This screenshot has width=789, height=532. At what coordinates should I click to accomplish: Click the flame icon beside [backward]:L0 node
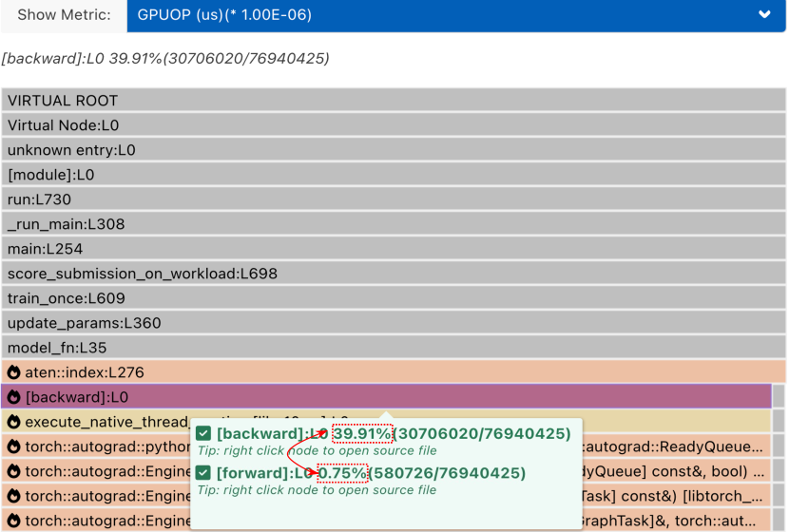click(x=14, y=397)
